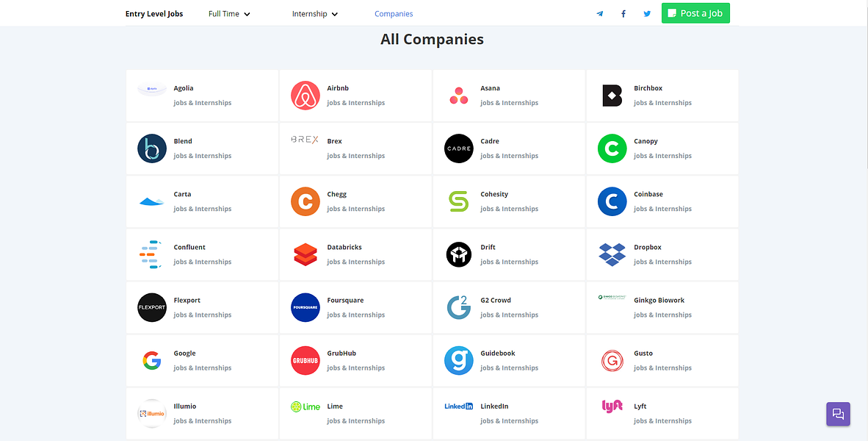Click the Telegram share icon
The image size is (868, 441).
click(x=599, y=14)
